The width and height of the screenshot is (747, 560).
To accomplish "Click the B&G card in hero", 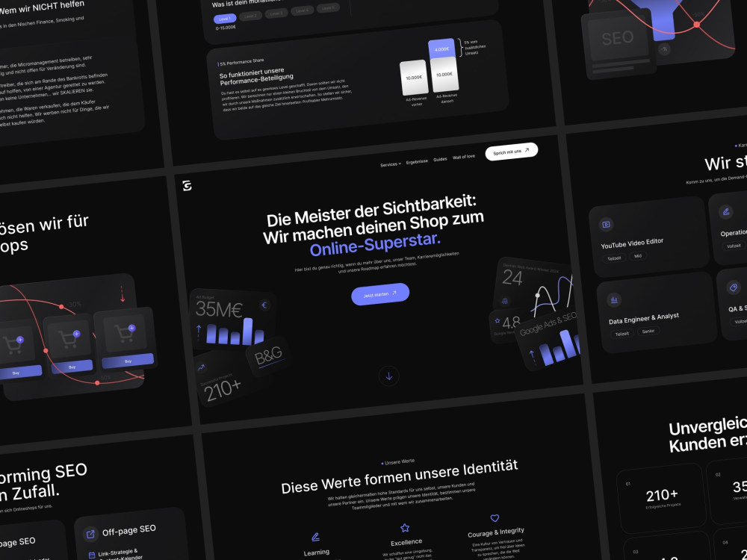I will pyautogui.click(x=269, y=356).
